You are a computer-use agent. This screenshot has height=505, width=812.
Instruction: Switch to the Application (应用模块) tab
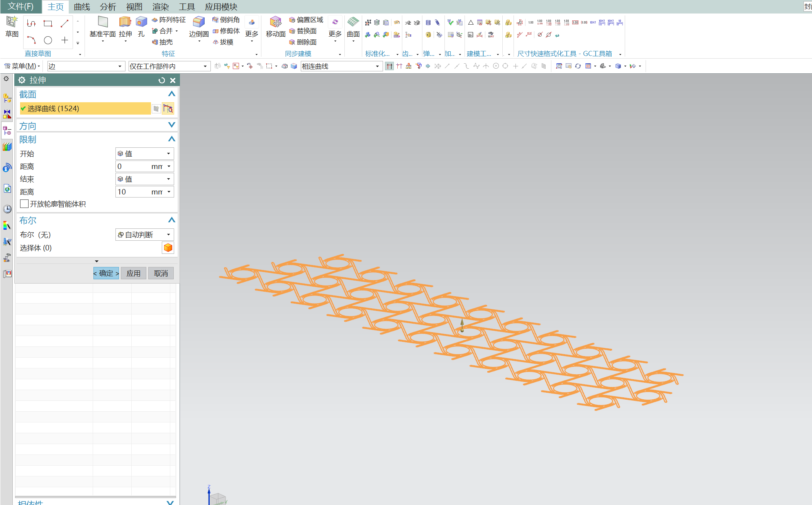pyautogui.click(x=221, y=7)
